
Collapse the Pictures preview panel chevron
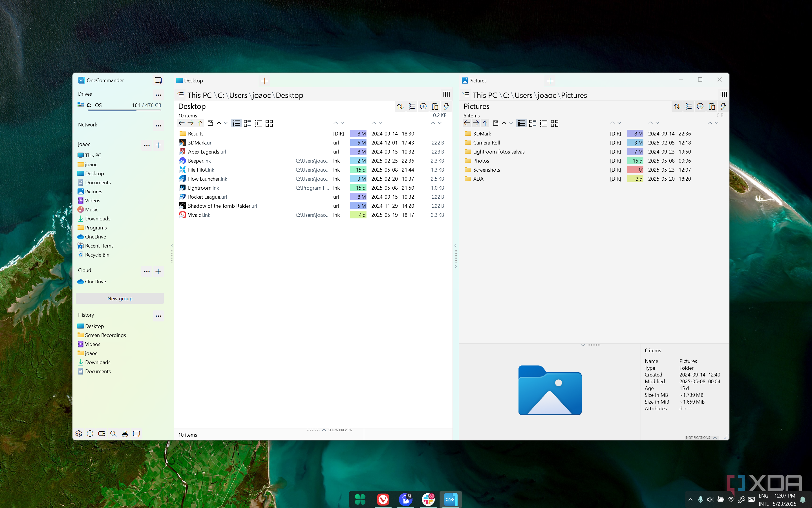583,345
